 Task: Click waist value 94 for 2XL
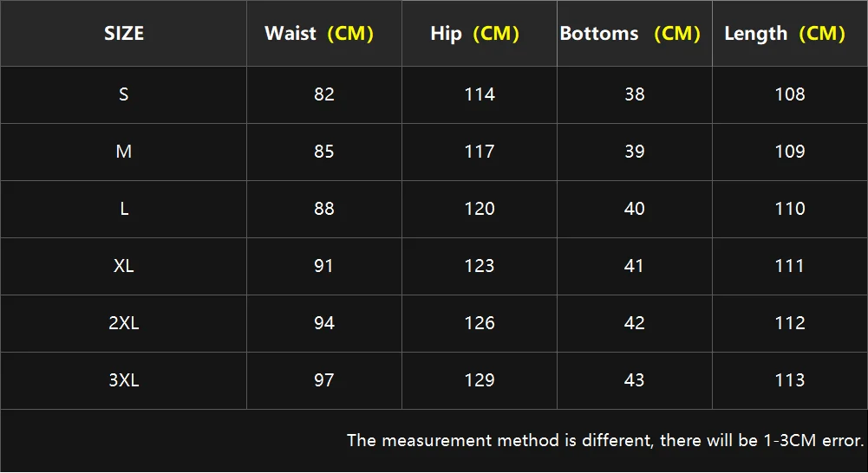pos(324,323)
